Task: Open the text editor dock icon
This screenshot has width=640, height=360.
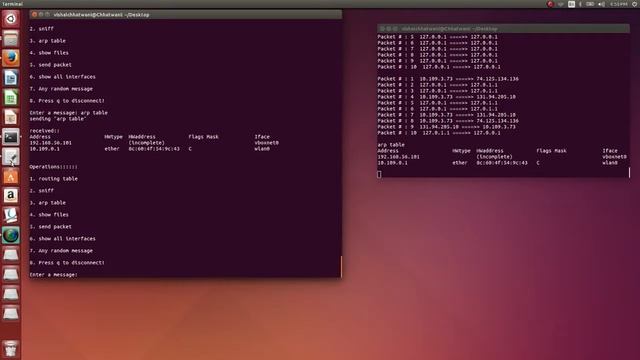Action: coord(11,157)
